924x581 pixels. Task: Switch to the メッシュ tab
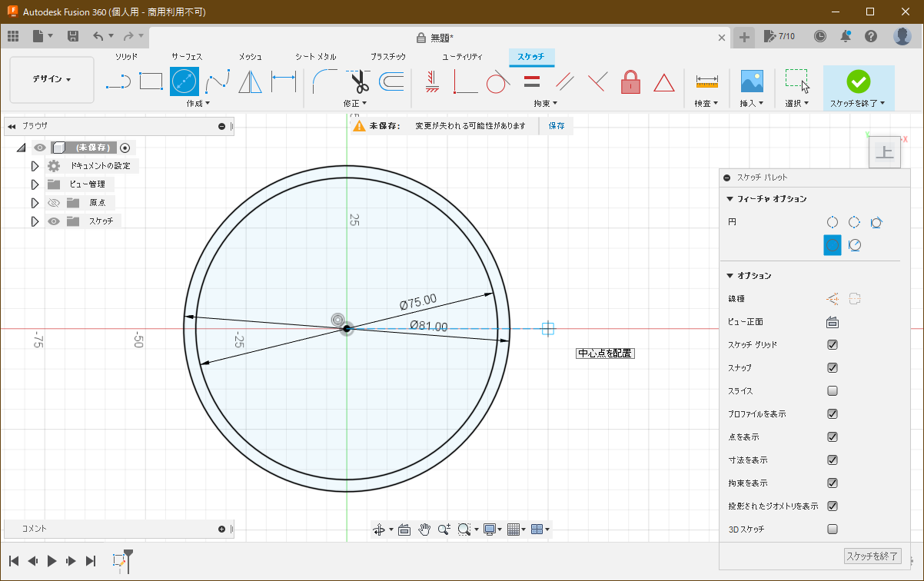click(x=251, y=57)
